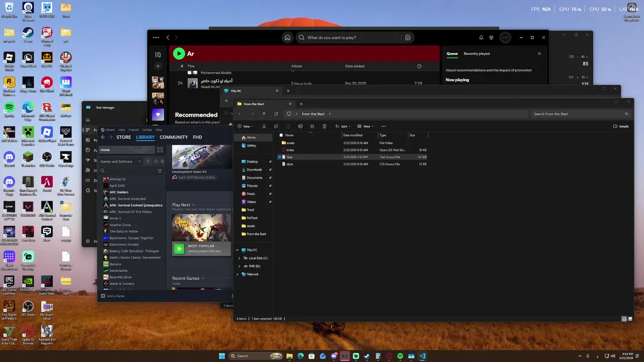This screenshot has width=644, height=362.
Task: Toggle Steam library sort-order arrow
Action: (x=148, y=161)
